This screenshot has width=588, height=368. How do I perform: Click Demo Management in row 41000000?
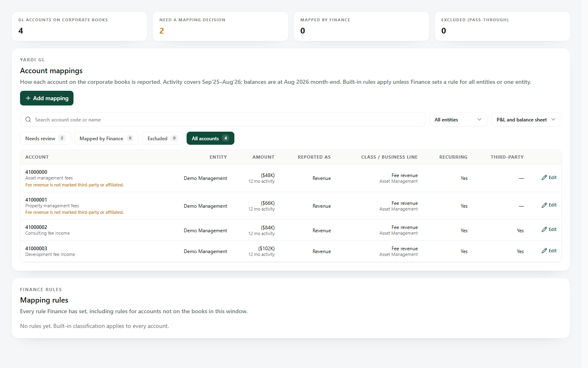point(205,178)
